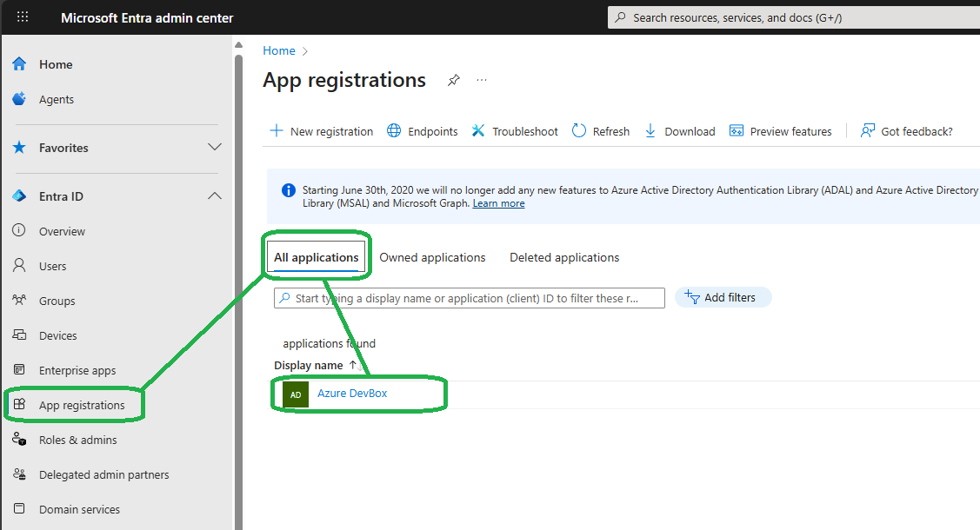Collapse the Entra ID section
This screenshot has height=530, width=980.
(x=215, y=196)
